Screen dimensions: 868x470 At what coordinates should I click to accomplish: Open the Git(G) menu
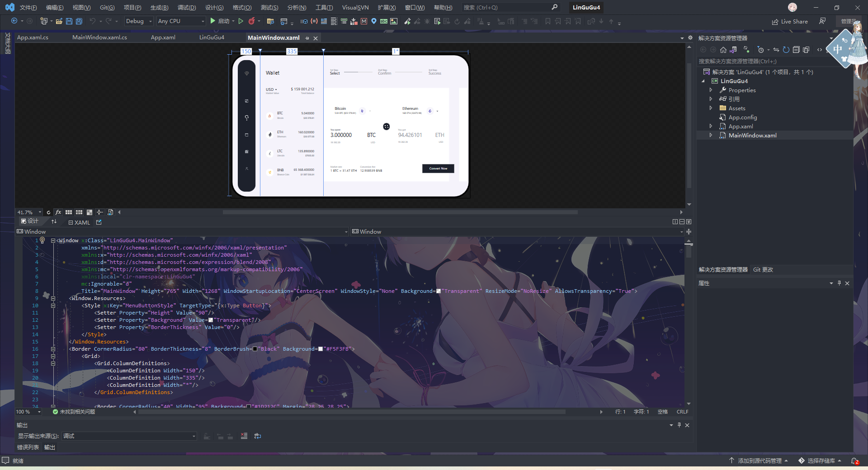[107, 8]
